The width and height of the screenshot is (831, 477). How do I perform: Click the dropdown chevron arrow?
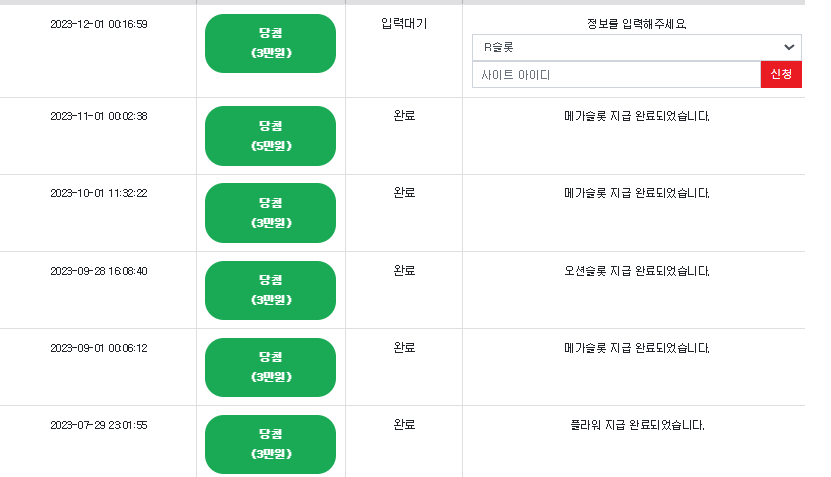tap(789, 47)
